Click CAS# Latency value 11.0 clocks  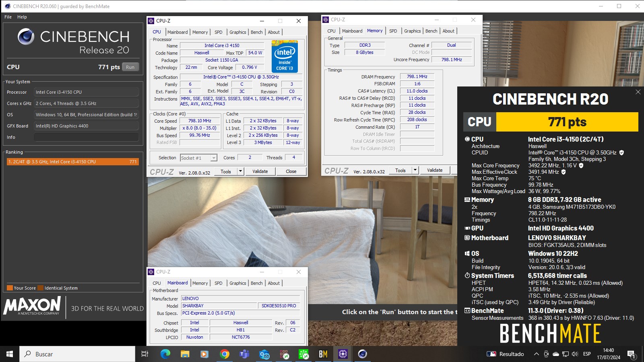tap(417, 91)
